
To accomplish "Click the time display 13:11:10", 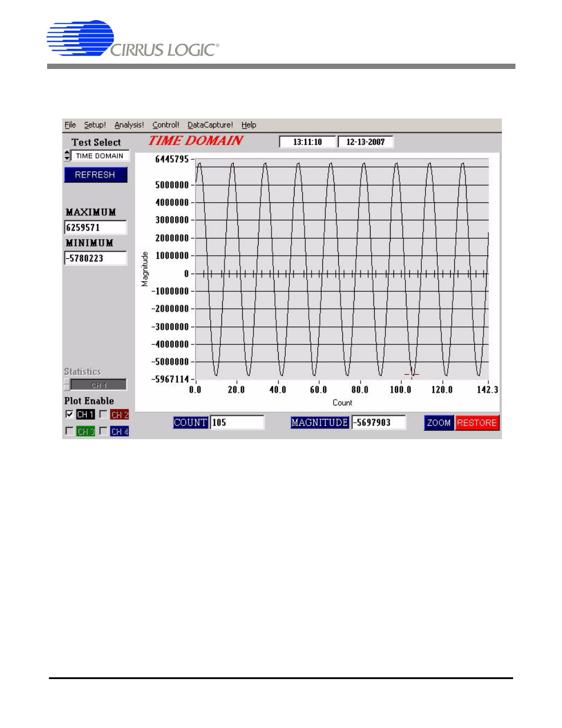I will tap(307, 142).
